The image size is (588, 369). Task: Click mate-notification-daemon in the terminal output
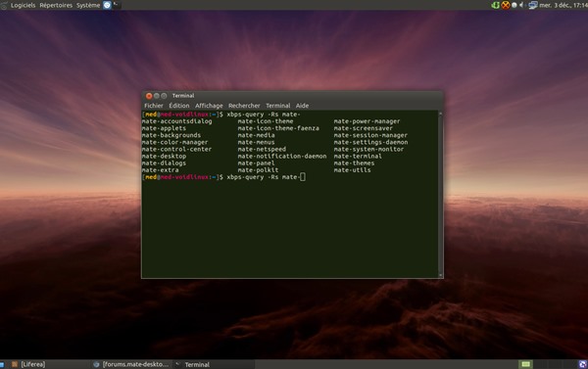(282, 157)
